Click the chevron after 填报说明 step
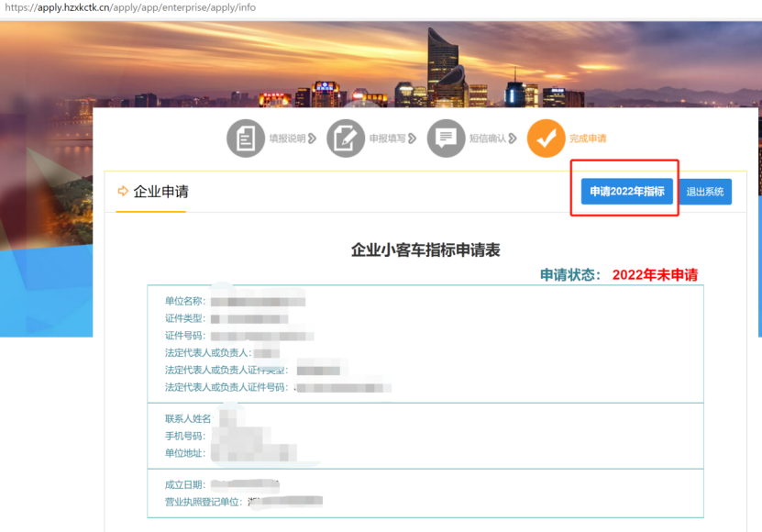The height and width of the screenshot is (532, 762). click(x=313, y=139)
